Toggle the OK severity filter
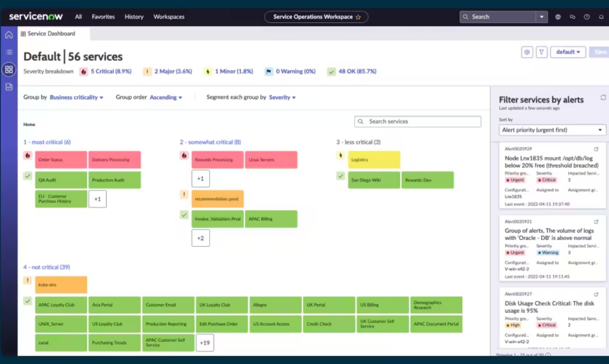The image size is (609, 364). click(x=351, y=71)
